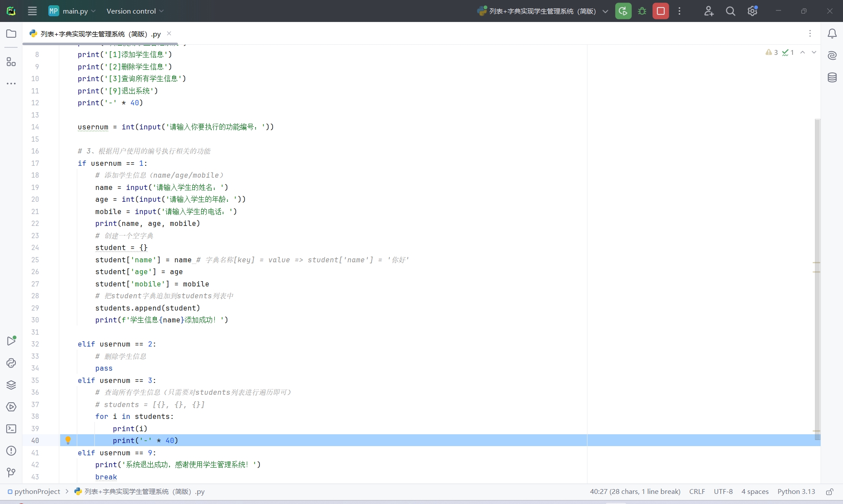
Task: Open the Problems tool window
Action: (x=11, y=450)
